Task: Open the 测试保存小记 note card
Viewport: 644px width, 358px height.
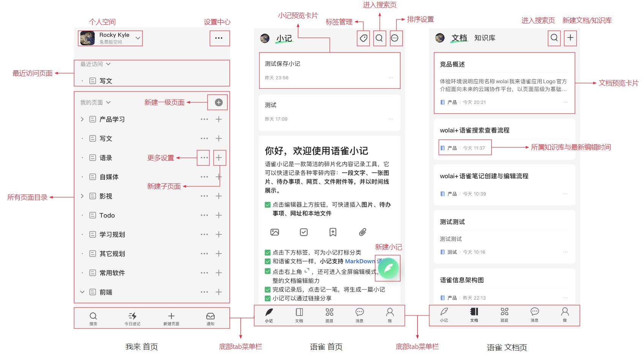Action: 330,71
